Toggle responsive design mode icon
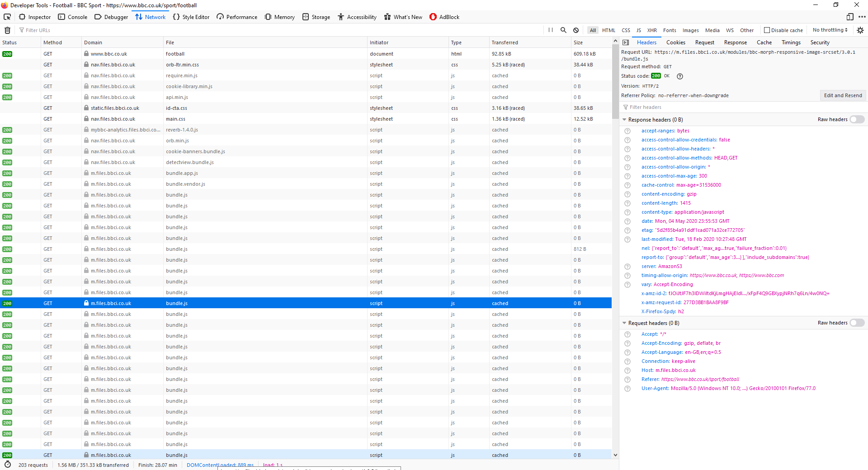 click(850, 17)
